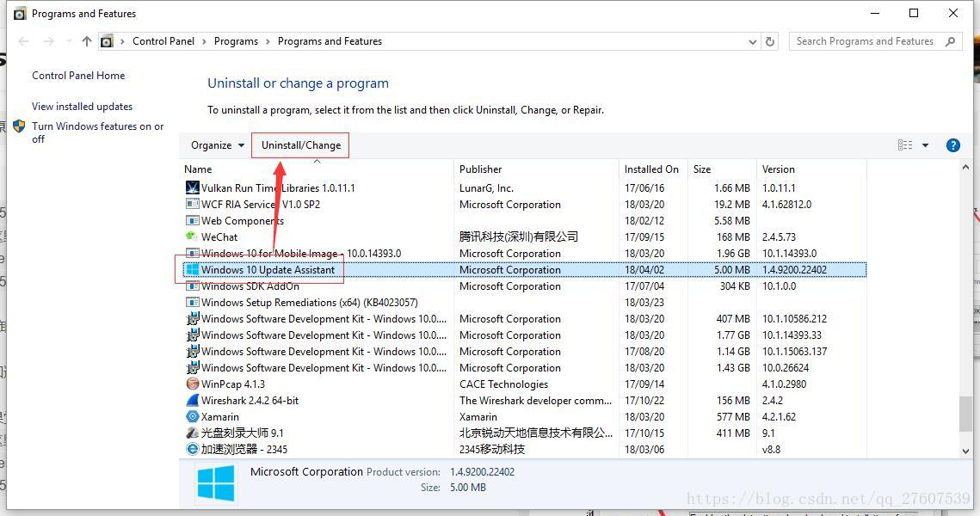This screenshot has height=516, width=980.
Task: Open the view options dropdown arrow
Action: [x=925, y=145]
